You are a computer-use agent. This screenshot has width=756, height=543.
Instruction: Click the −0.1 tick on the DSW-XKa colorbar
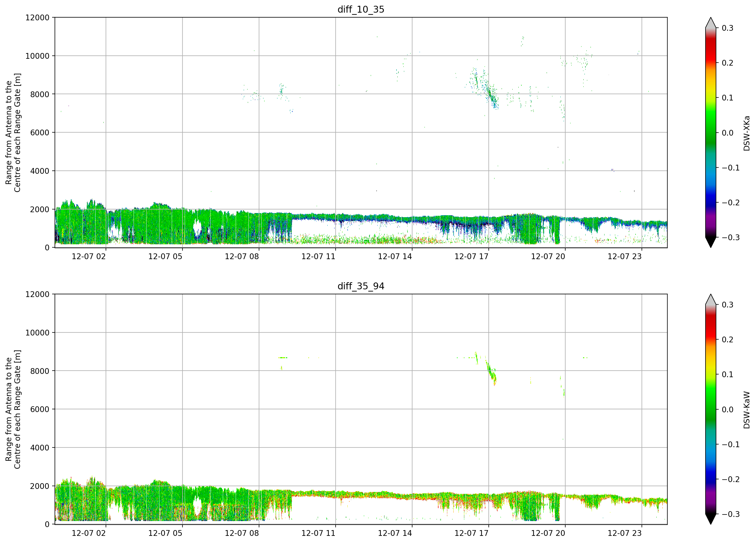tap(731, 168)
